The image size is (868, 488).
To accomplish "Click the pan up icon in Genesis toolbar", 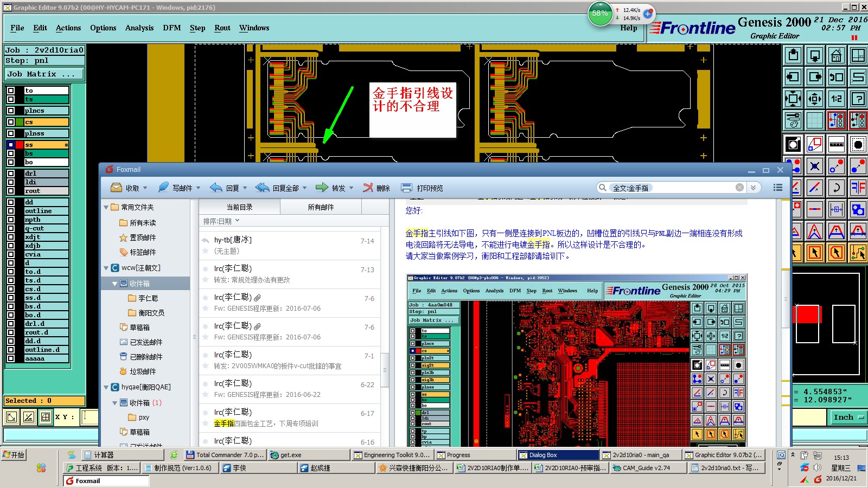I will 793,55.
